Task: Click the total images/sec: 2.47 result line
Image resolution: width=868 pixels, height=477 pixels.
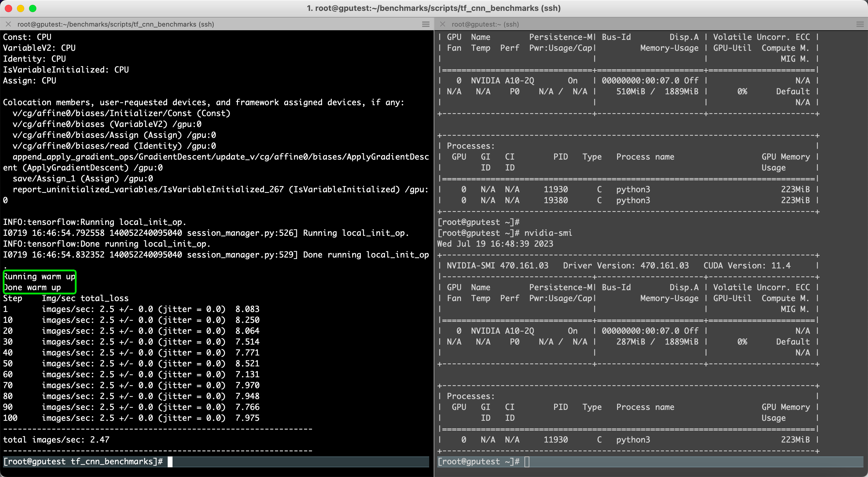Action: point(56,440)
